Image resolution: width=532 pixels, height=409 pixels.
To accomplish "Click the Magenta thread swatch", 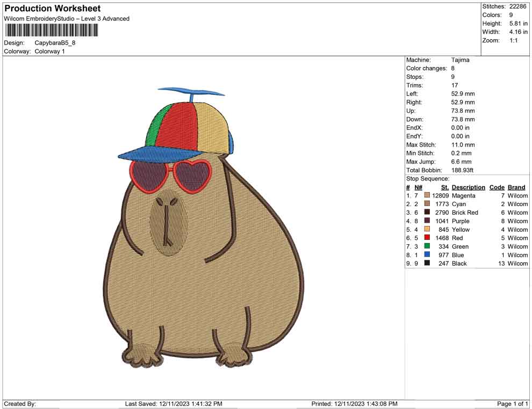I will 427,195.
